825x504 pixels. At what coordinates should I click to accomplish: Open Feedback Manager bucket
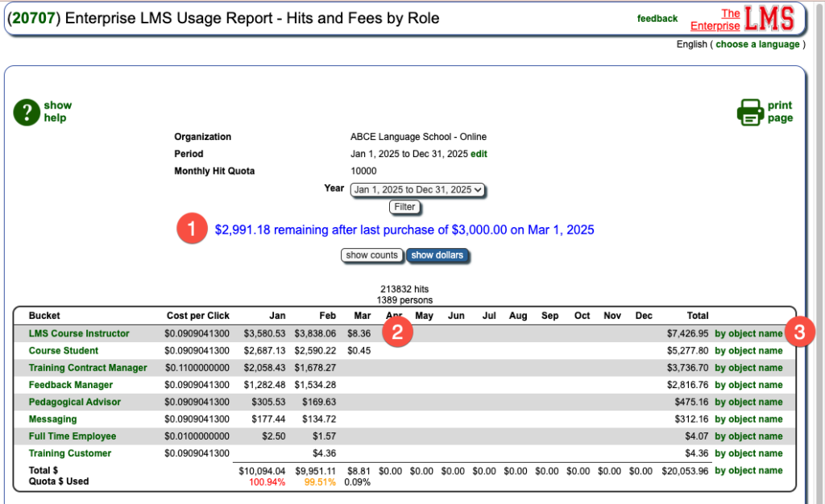point(71,385)
